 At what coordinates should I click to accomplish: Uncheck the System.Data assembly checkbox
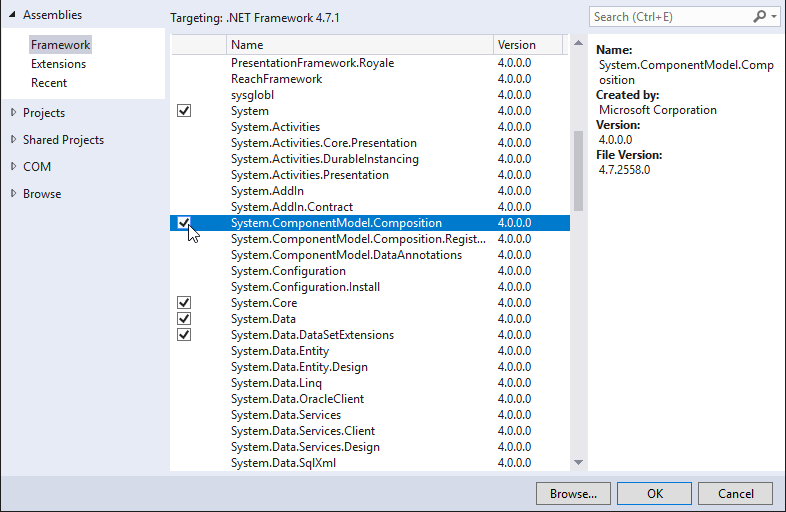[x=184, y=319]
